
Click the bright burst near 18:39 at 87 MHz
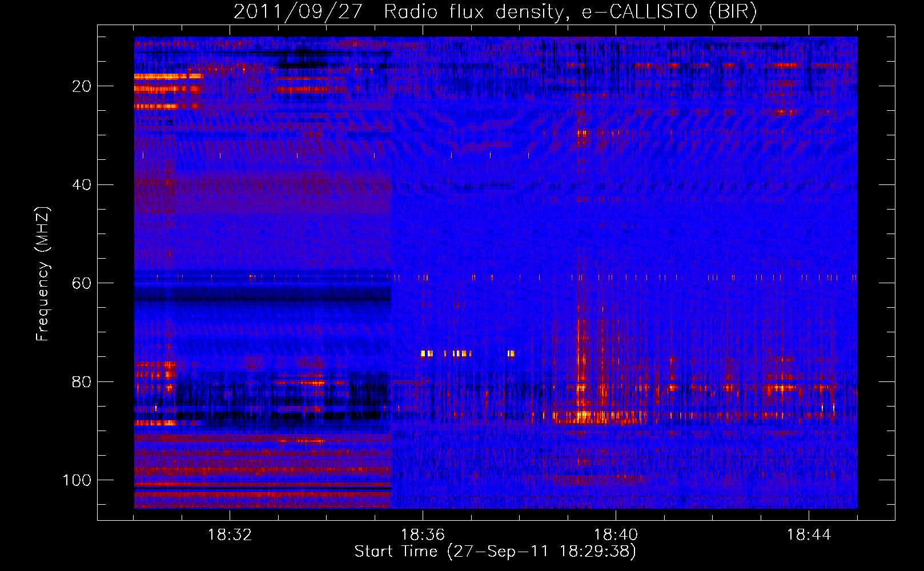582,415
